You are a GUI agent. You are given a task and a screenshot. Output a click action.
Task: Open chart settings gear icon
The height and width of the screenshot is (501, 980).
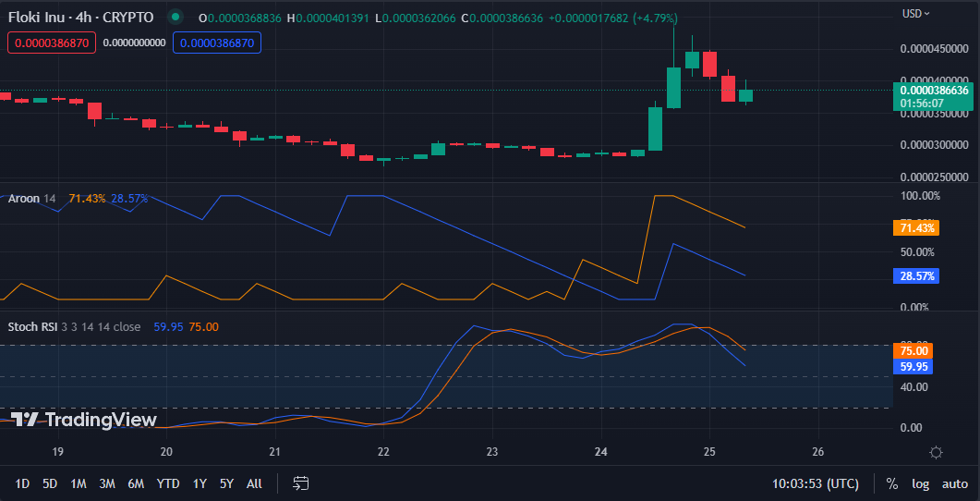tap(936, 452)
